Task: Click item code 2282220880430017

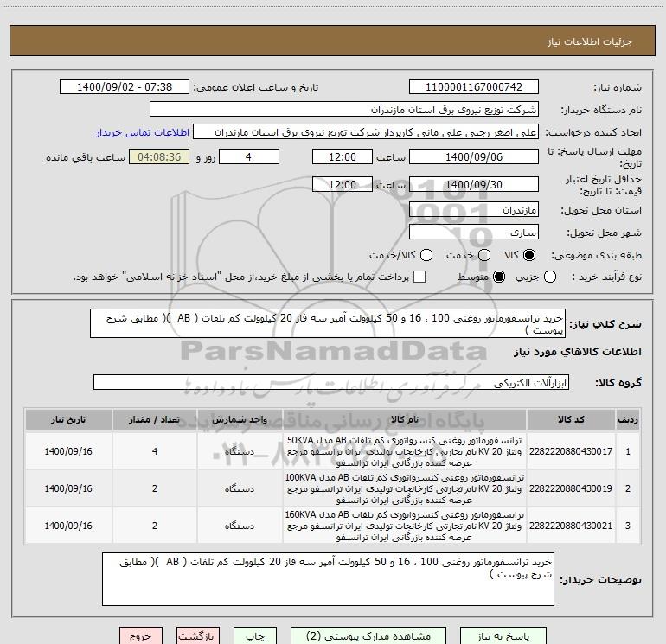Action: pyautogui.click(x=571, y=451)
